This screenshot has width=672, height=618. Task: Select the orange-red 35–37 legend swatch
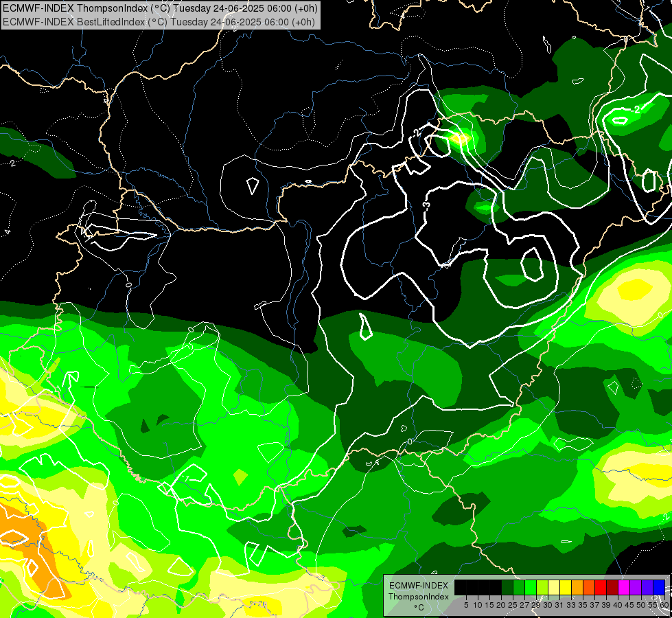589,587
